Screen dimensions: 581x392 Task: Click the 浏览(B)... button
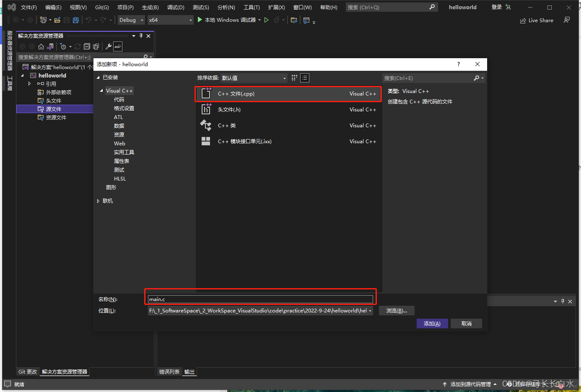coord(397,311)
